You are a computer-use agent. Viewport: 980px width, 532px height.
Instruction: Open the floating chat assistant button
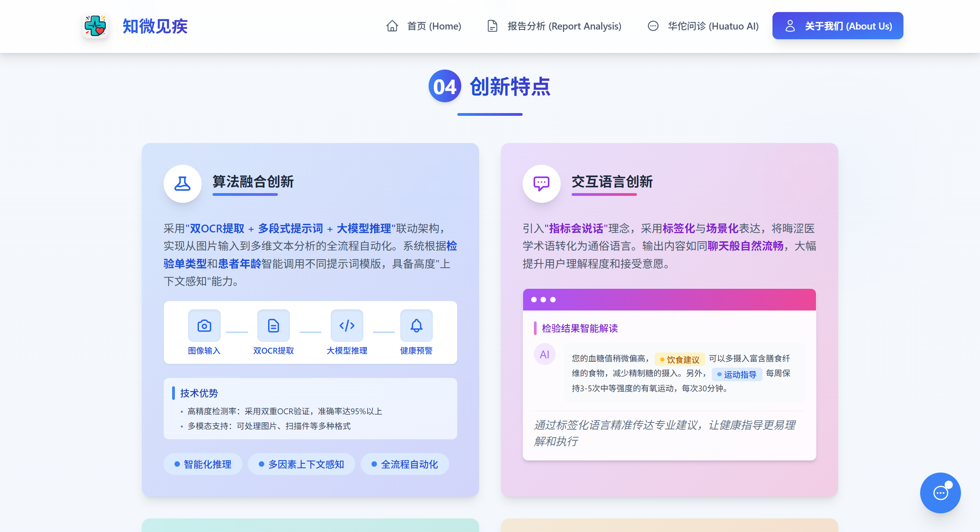pos(940,493)
